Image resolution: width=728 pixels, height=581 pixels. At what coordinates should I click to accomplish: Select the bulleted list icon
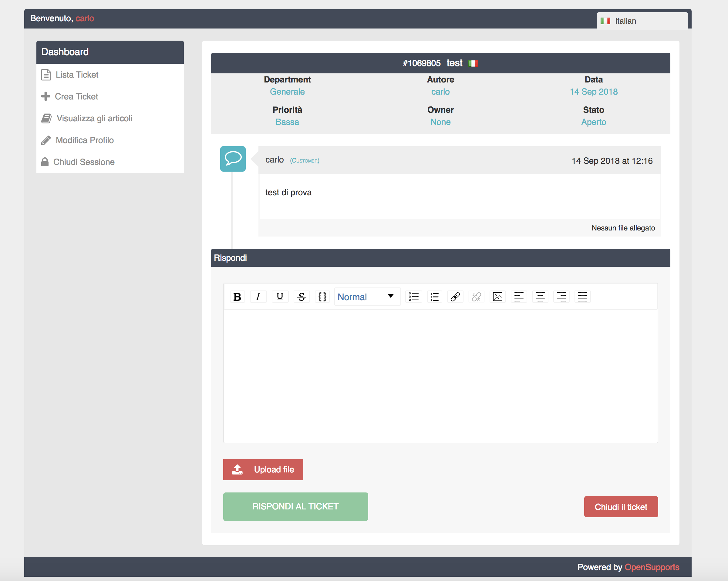coord(414,296)
